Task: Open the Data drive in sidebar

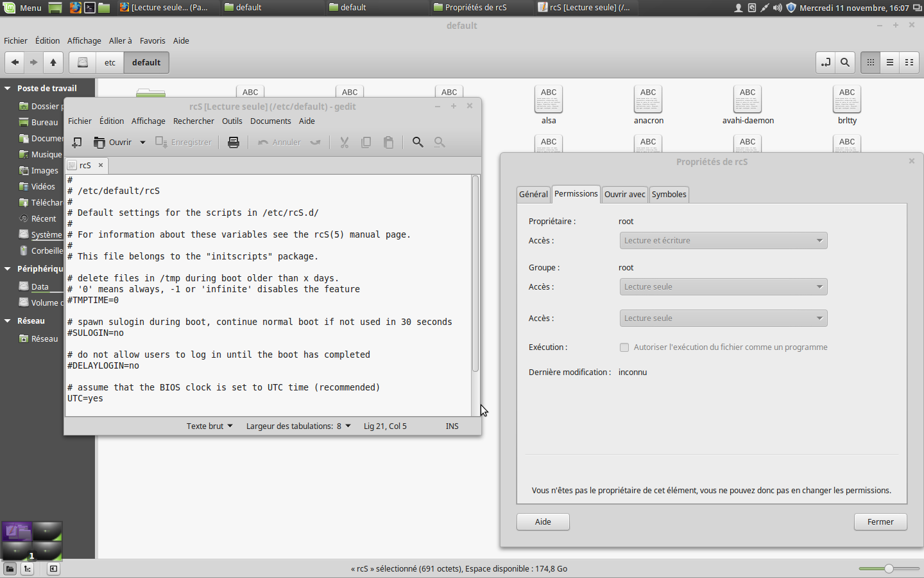Action: coord(40,286)
